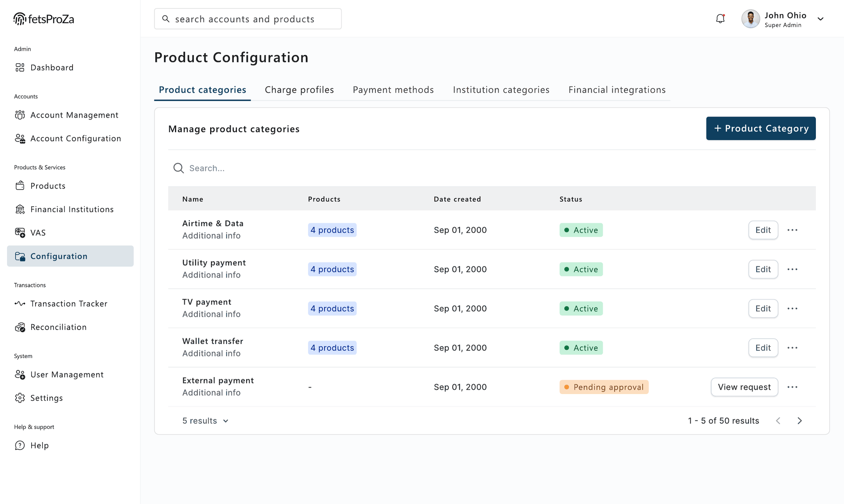
Task: Click the Dashboard sidebar icon
Action: tap(20, 67)
